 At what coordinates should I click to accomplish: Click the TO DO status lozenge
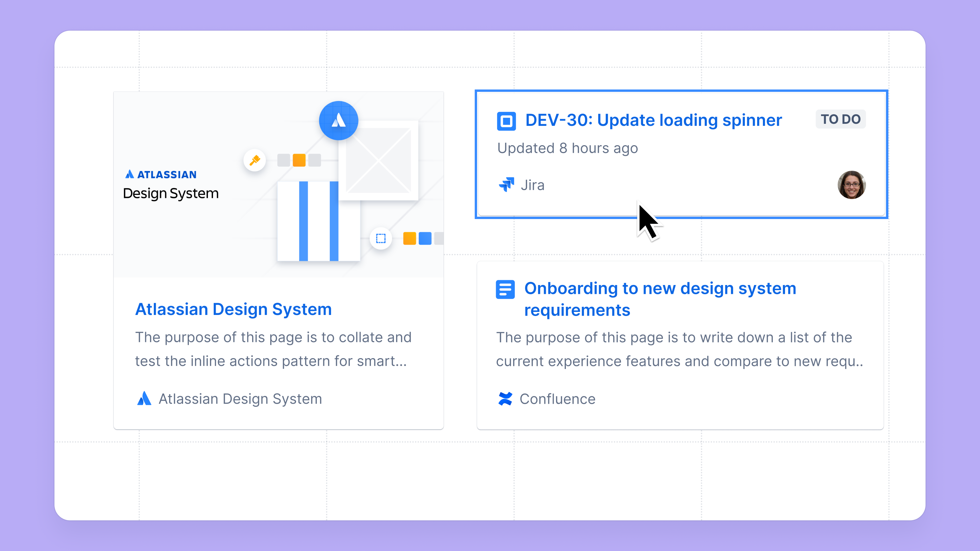point(840,119)
